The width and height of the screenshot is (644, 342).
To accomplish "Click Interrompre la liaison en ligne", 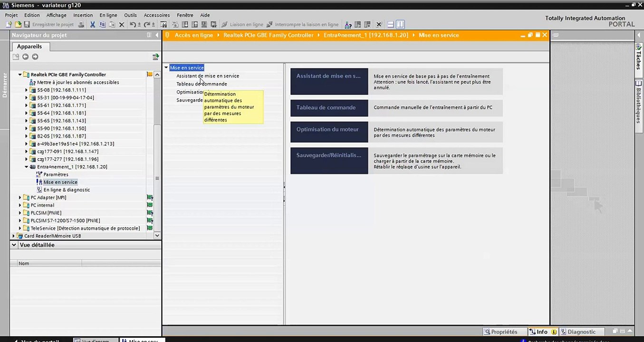I will (x=303, y=24).
